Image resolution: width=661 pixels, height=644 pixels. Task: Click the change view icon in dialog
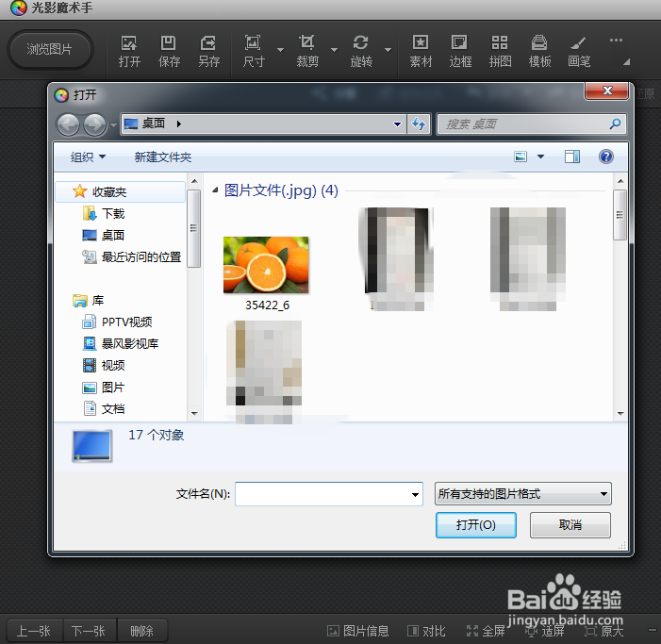521,157
